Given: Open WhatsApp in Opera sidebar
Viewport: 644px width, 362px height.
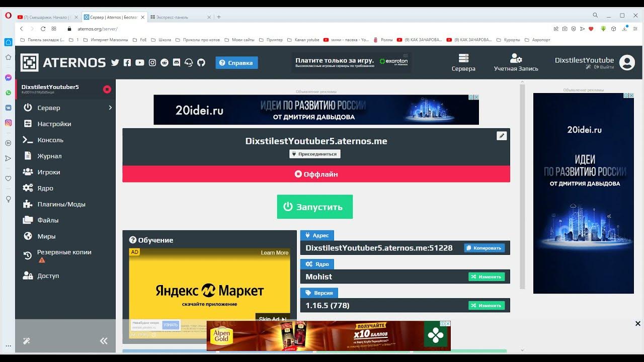Looking at the screenshot, I should point(8,93).
